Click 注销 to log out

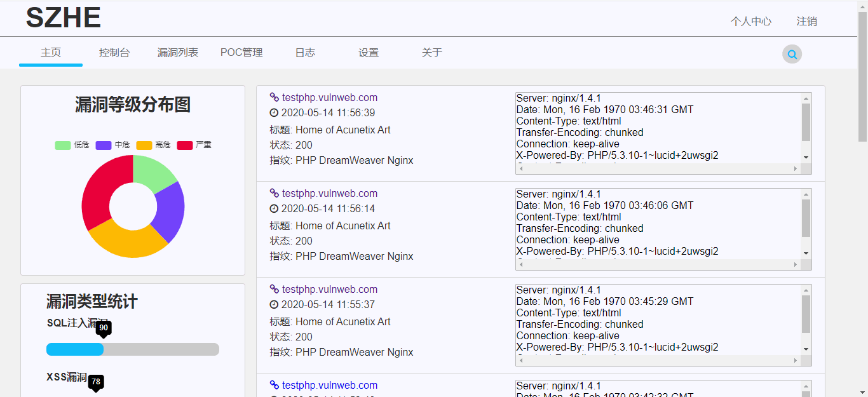pyautogui.click(x=807, y=21)
